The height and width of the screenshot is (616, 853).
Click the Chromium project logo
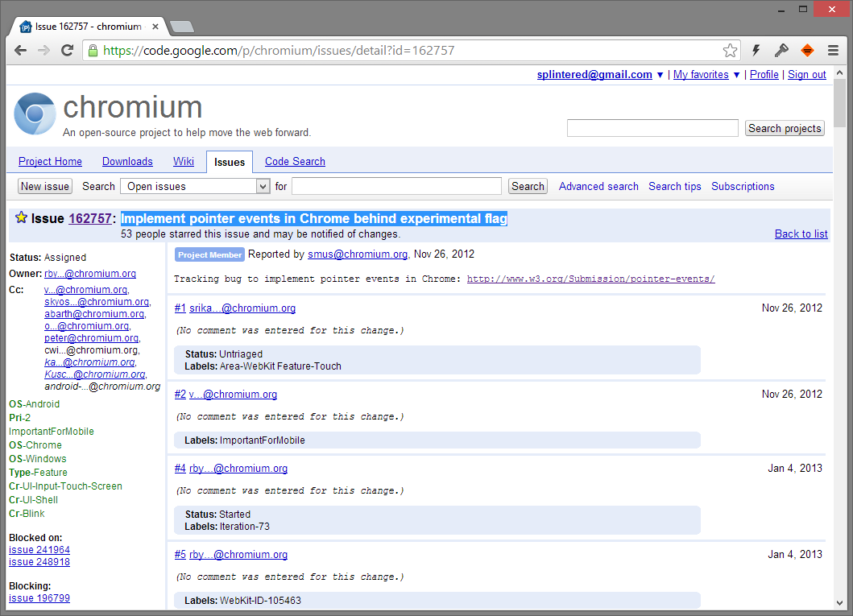pos(35,114)
